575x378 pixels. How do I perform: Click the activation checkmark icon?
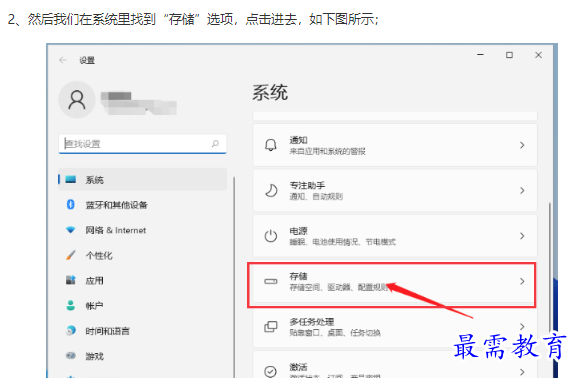271,371
